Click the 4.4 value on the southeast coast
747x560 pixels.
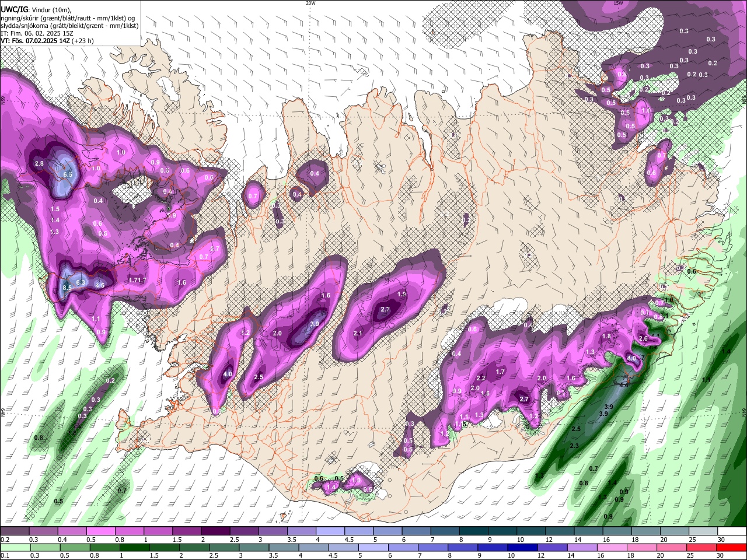click(624, 385)
